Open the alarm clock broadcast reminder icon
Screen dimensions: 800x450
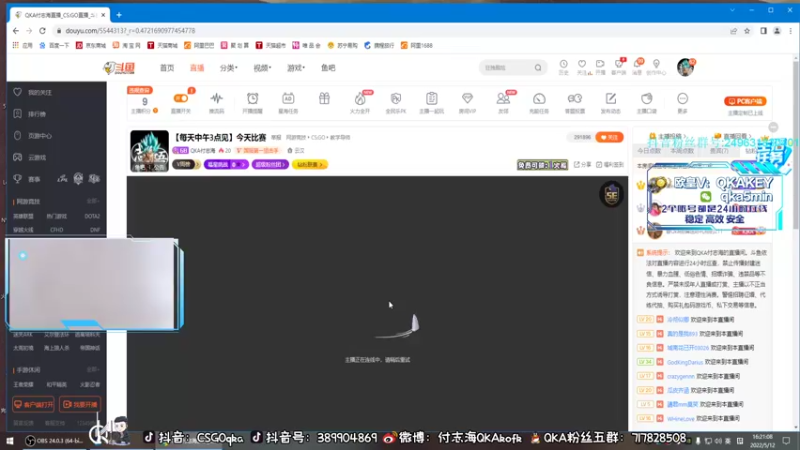[253, 98]
